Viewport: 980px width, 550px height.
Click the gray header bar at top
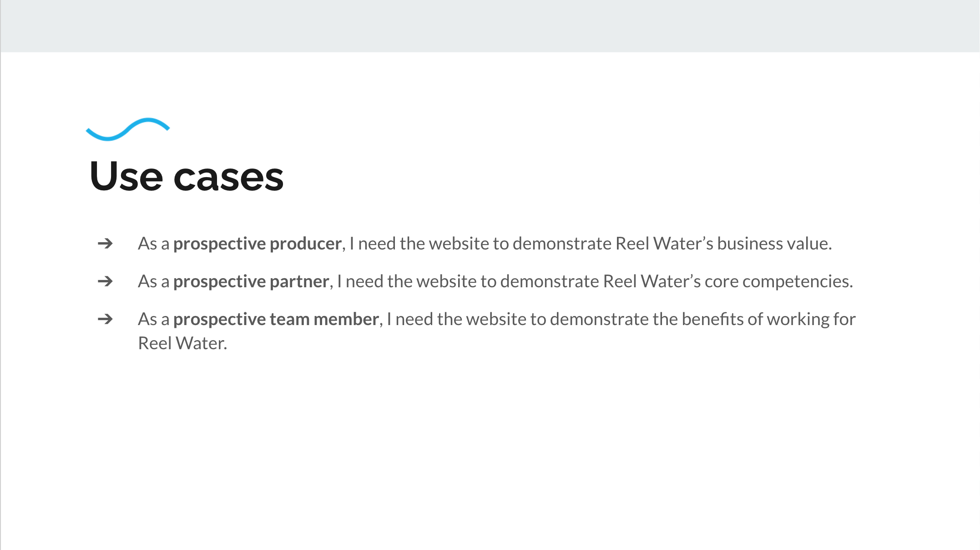tap(490, 26)
